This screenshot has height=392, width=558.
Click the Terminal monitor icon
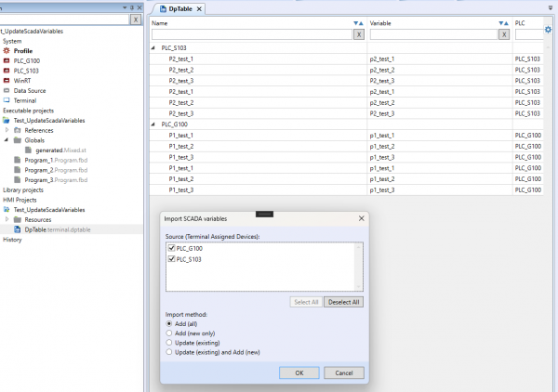(x=7, y=100)
